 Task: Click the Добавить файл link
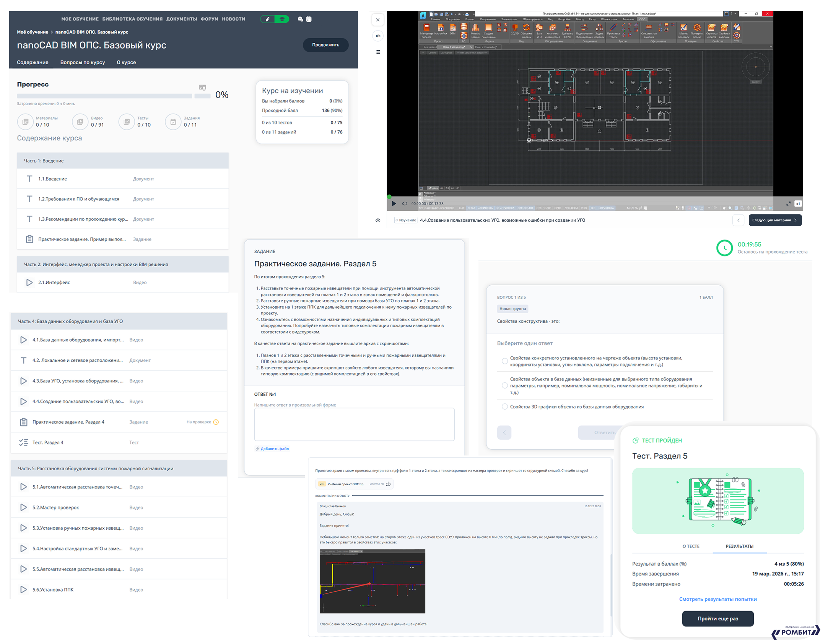coord(272,449)
